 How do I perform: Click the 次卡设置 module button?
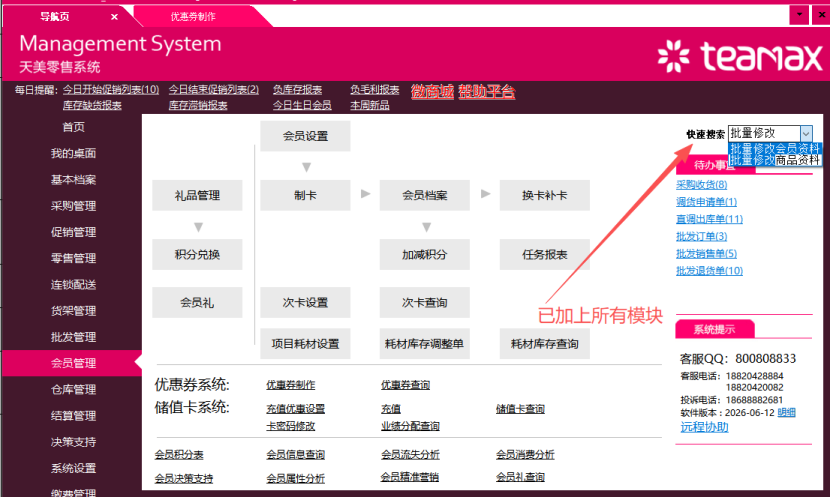(x=305, y=303)
